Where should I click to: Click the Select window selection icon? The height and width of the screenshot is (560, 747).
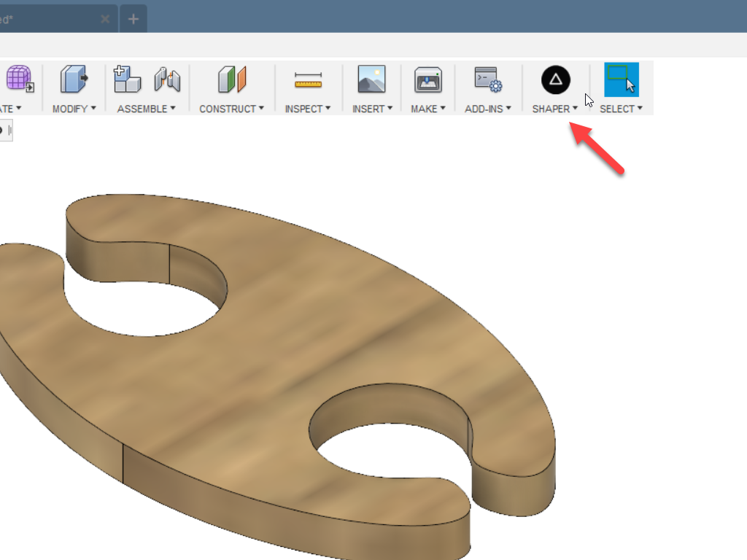(x=622, y=79)
